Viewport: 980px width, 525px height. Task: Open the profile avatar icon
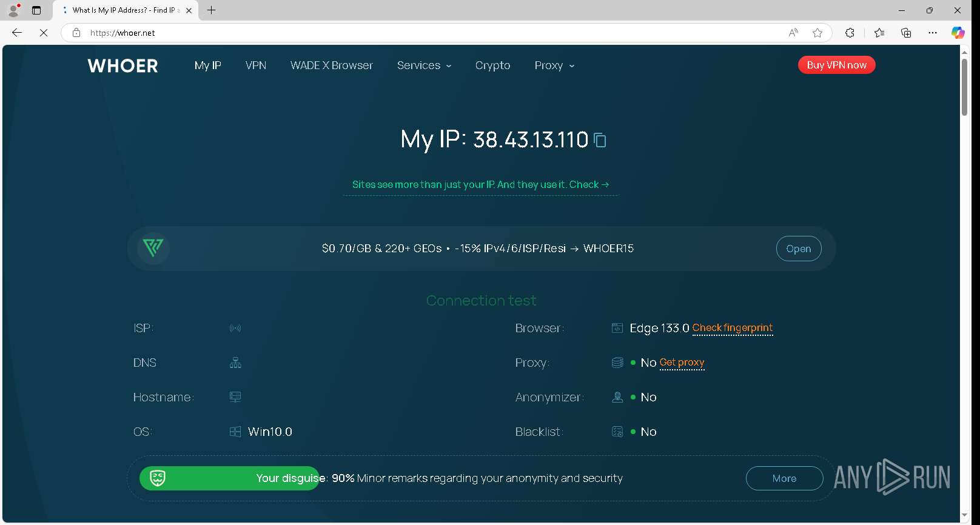point(13,10)
